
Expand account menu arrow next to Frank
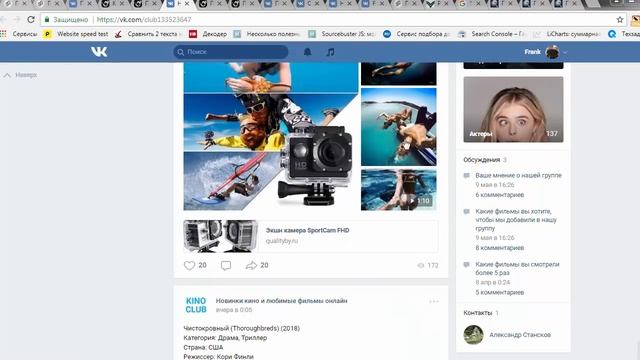(x=565, y=52)
